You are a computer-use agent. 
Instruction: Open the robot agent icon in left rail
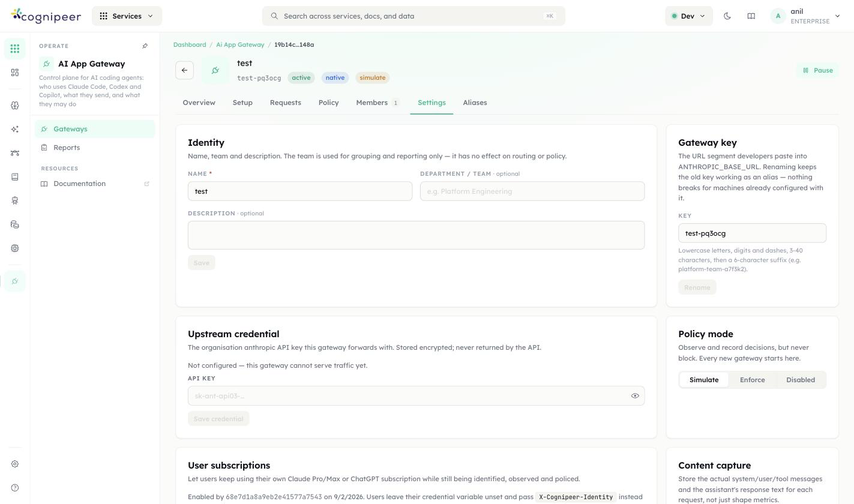pos(15,200)
